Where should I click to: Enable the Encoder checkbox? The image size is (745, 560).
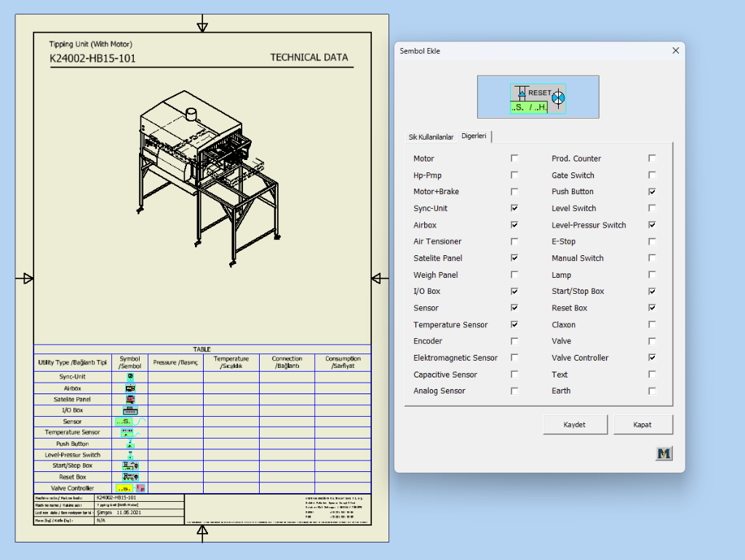[514, 341]
